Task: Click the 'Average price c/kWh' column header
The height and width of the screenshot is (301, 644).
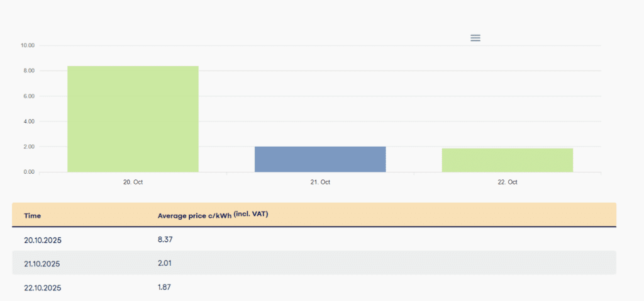Action: point(194,216)
